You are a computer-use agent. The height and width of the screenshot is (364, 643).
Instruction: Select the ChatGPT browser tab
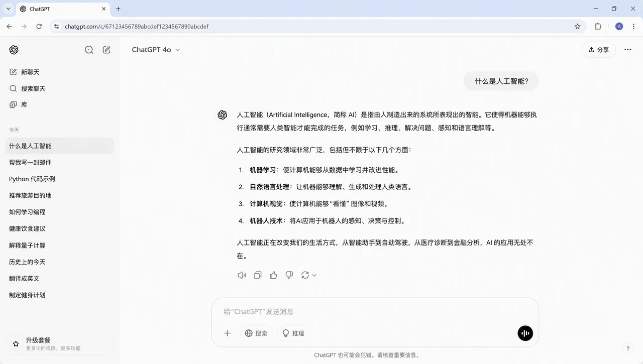pos(64,9)
